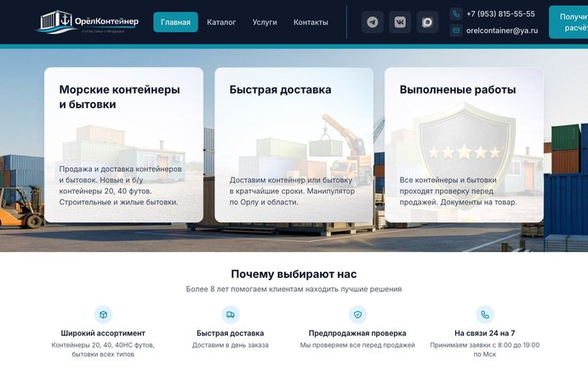This screenshot has width=588, height=368.
Task: Click the Продажа и доставка контейнеров description
Action: (120, 186)
